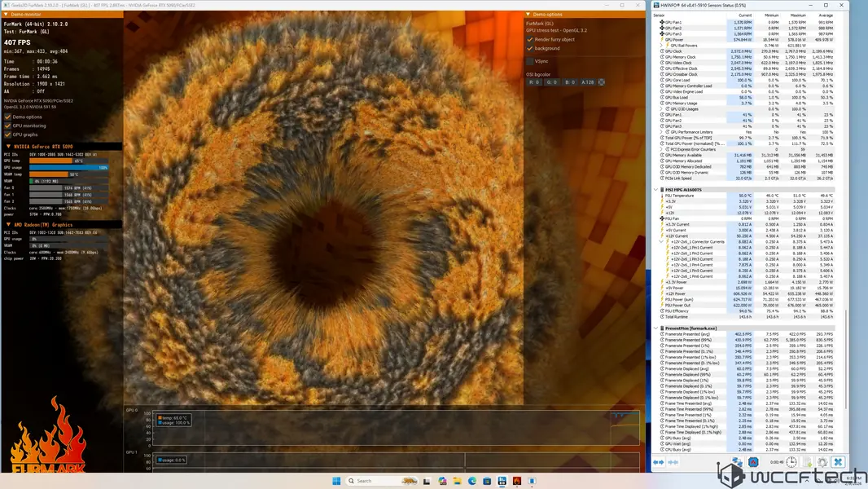Click PresentMon group header icon
868x489 pixels.
[x=662, y=328]
